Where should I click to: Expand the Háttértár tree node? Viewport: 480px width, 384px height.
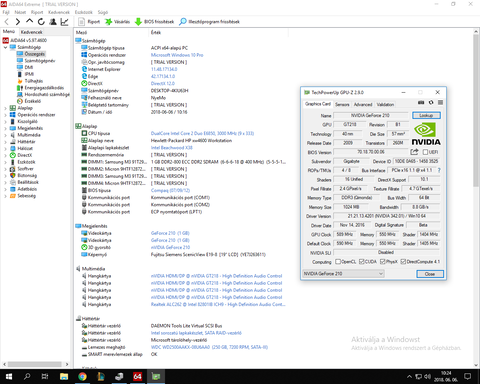pos(5,142)
